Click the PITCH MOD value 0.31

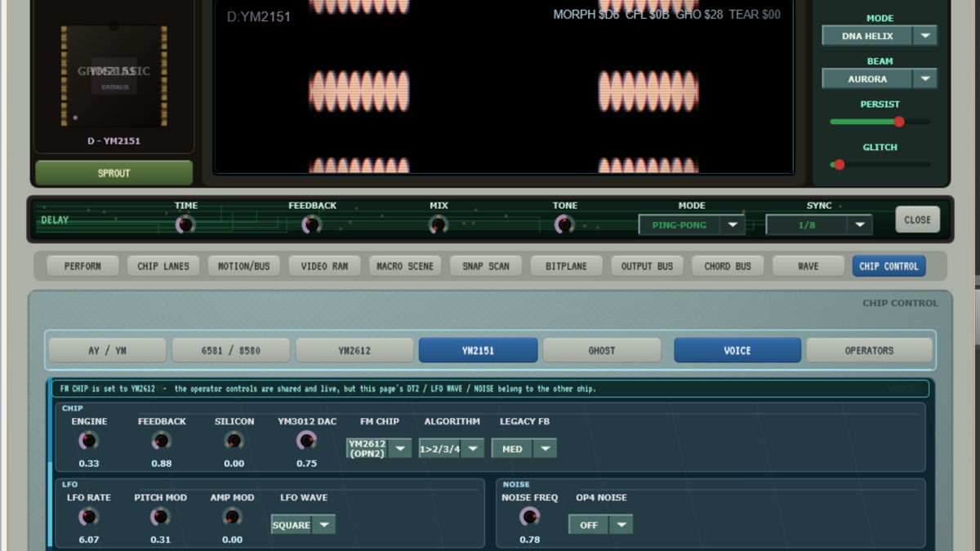coord(160,540)
